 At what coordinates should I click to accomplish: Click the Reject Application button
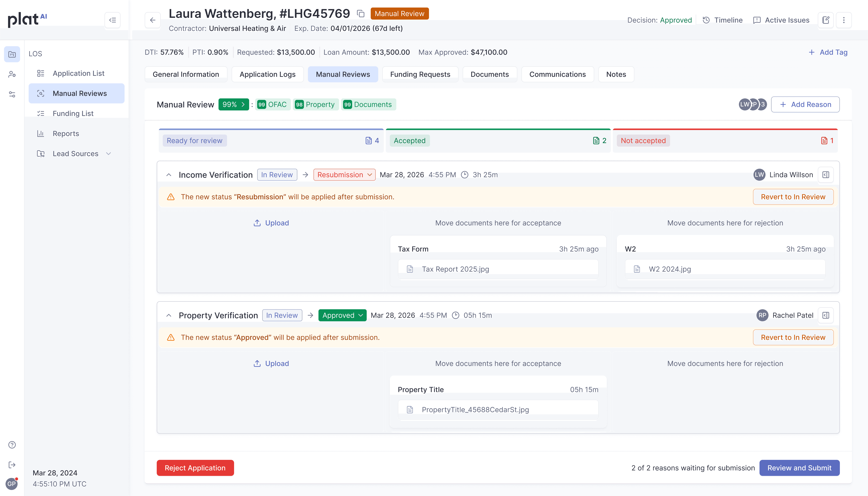coord(195,468)
